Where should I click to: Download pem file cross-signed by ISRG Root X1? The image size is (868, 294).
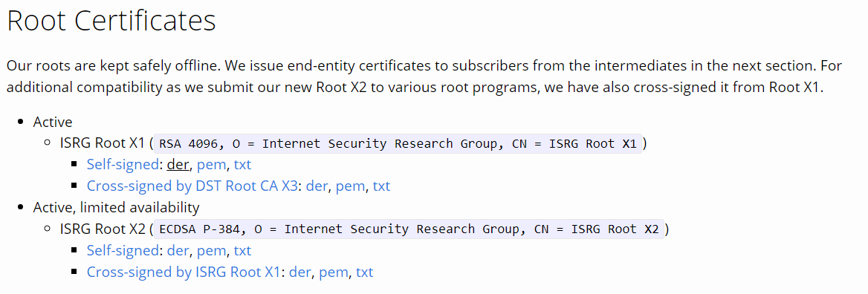334,272
